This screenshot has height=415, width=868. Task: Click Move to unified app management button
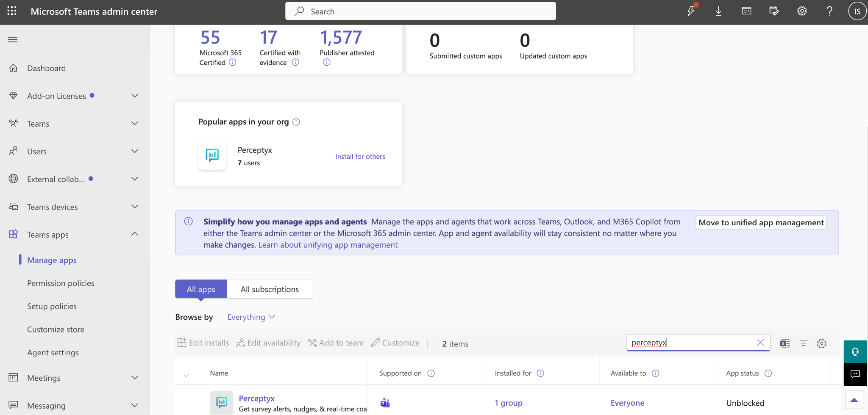point(761,223)
